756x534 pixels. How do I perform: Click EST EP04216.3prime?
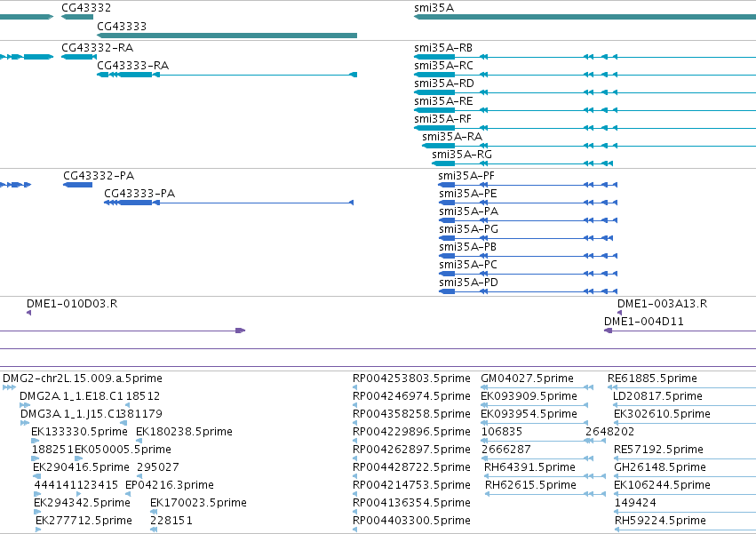point(170,485)
